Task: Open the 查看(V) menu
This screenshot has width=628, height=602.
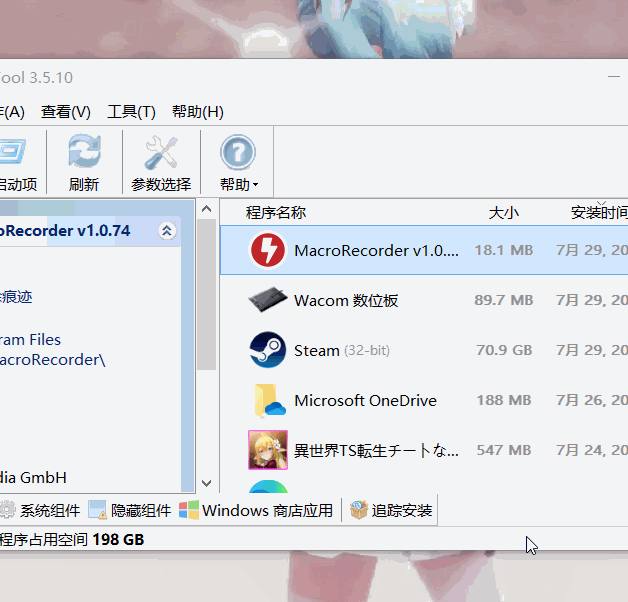Action: point(66,112)
